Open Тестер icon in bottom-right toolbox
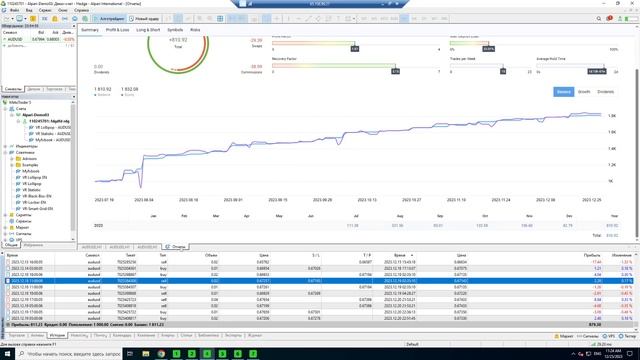 coord(621,336)
